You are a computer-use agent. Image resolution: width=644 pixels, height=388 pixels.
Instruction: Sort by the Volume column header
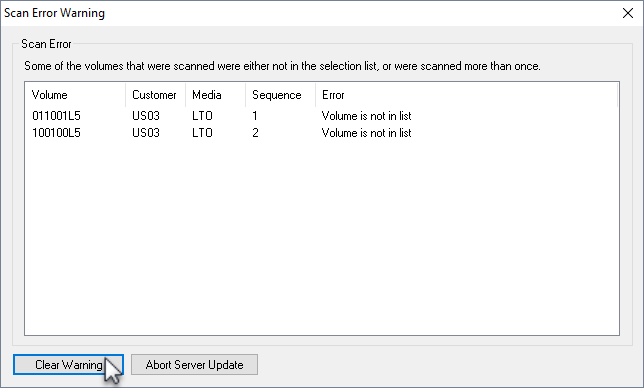click(75, 95)
